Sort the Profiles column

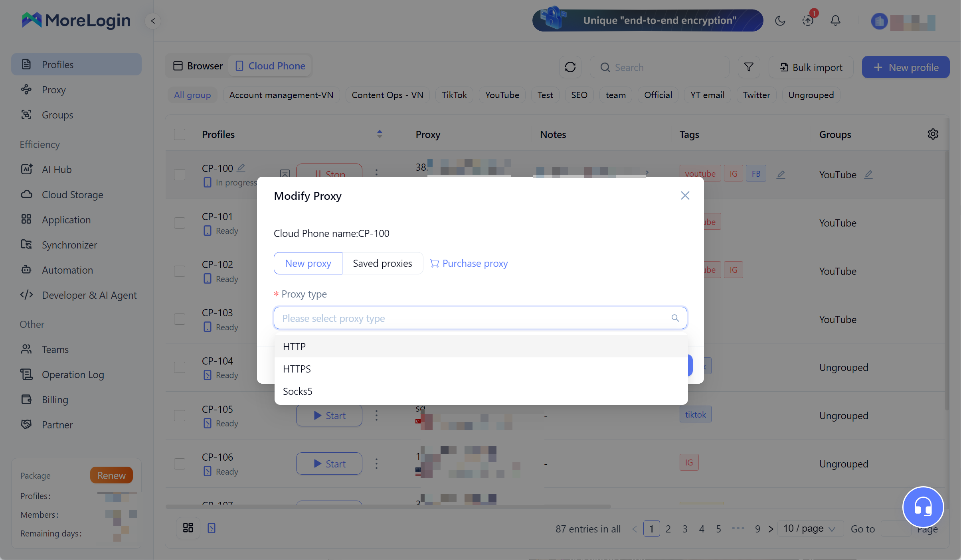point(380,134)
